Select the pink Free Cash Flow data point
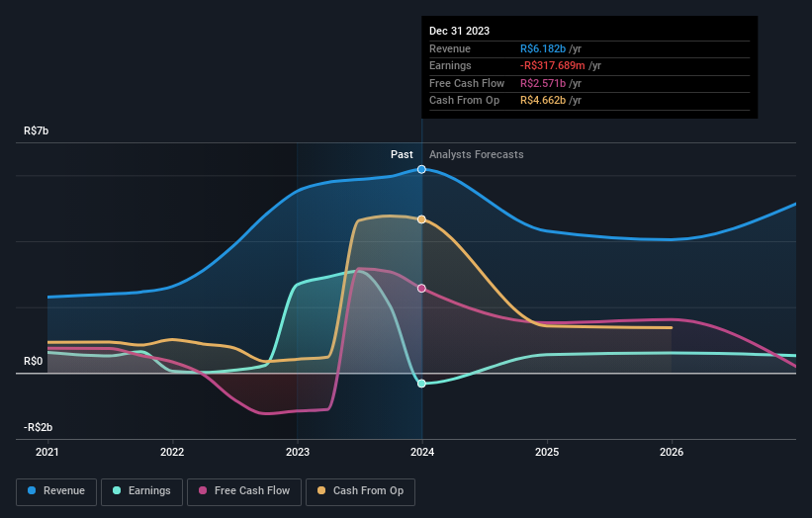The height and width of the screenshot is (518, 812). pyautogui.click(x=421, y=289)
